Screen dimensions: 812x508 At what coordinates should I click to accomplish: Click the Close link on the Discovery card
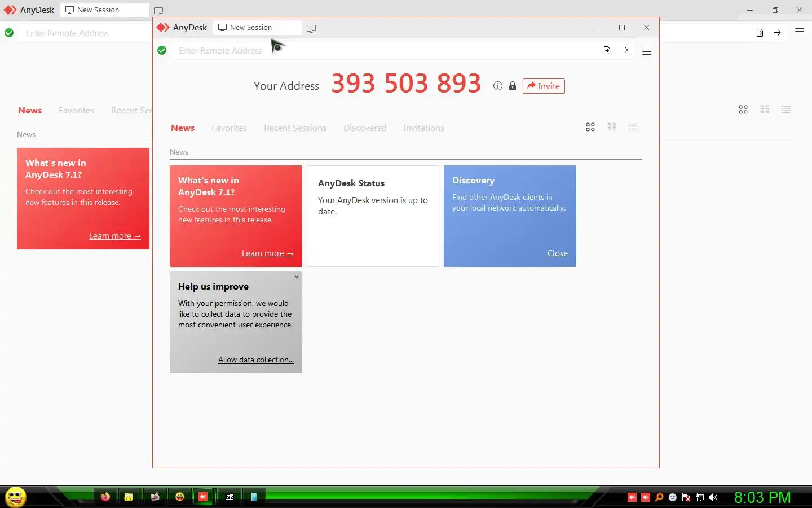[x=557, y=253]
